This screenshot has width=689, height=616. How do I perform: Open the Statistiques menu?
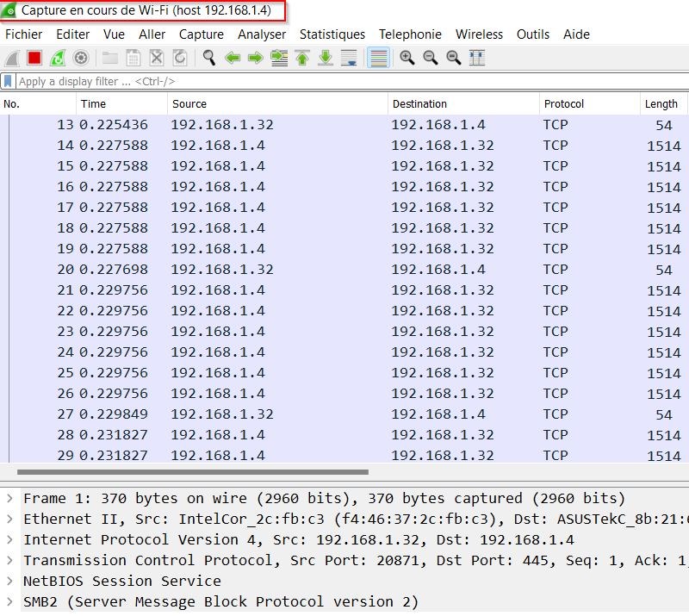point(332,34)
